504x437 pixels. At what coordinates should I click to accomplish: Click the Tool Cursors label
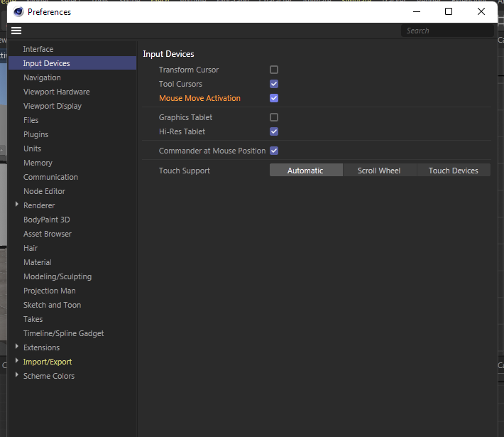180,84
